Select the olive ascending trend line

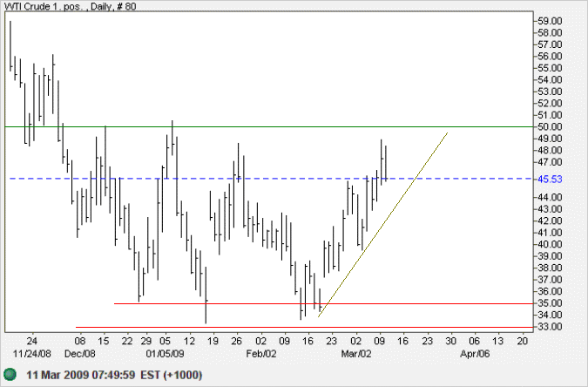383,225
